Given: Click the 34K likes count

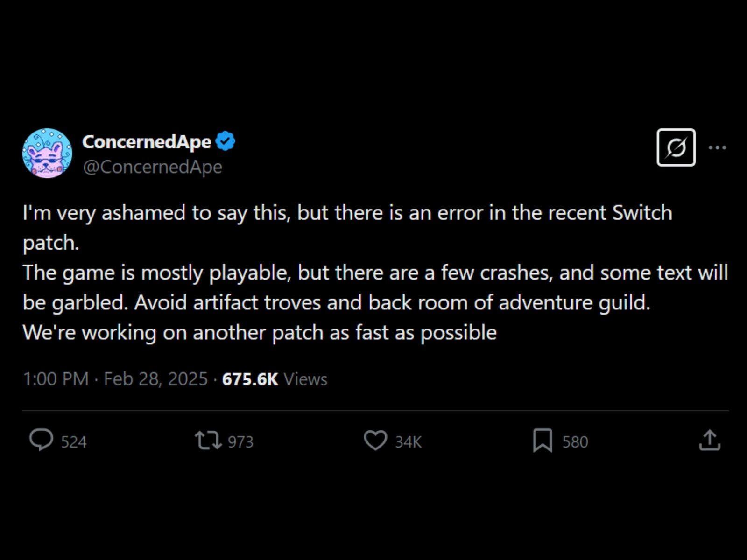Looking at the screenshot, I should [408, 441].
